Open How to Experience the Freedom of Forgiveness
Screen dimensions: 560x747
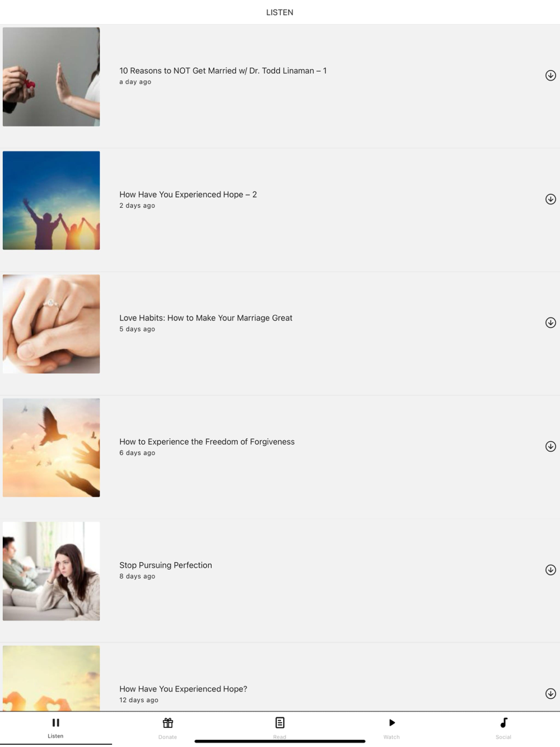click(207, 442)
